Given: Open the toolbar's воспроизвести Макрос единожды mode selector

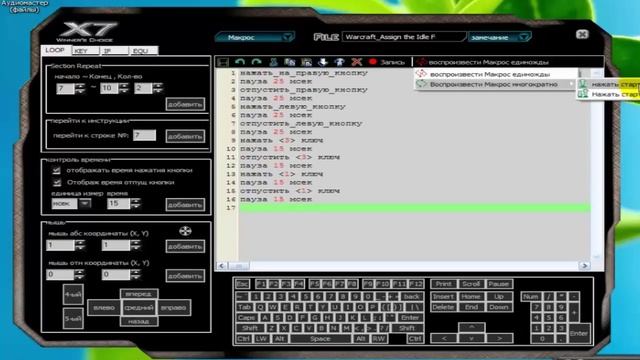Looking at the screenshot, I should (483, 62).
